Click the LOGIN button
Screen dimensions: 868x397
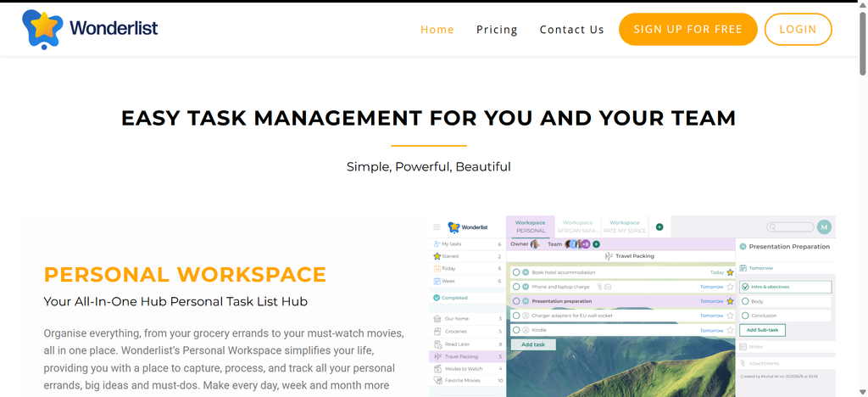tap(798, 30)
